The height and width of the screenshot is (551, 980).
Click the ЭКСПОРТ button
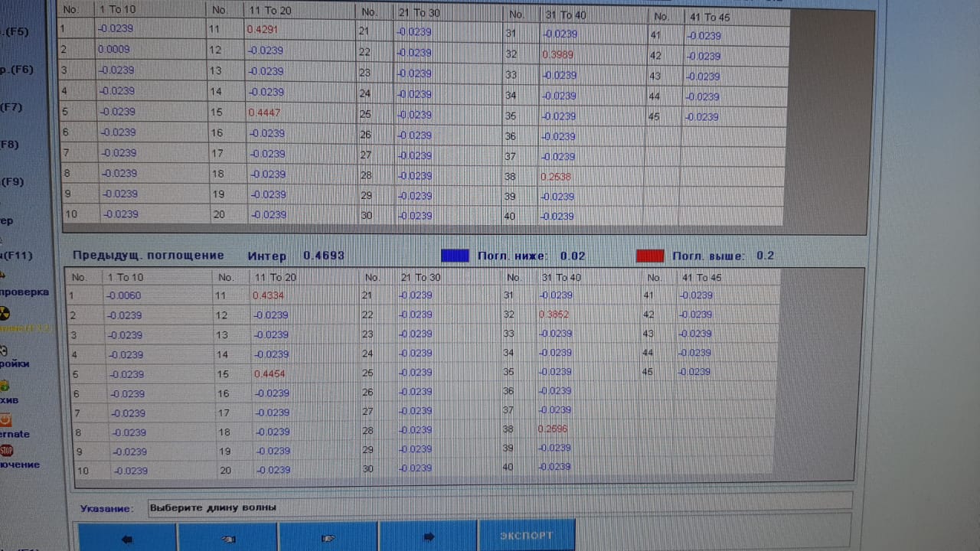pyautogui.click(x=526, y=536)
